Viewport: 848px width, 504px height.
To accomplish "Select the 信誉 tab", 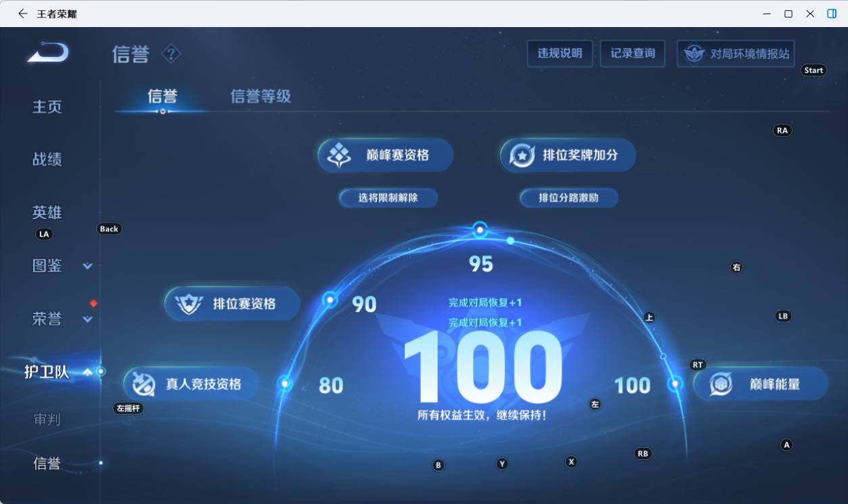I will [162, 97].
